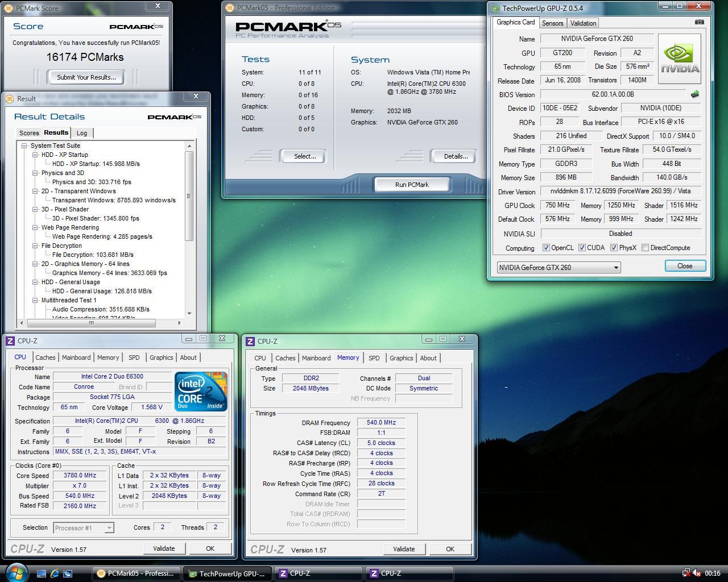The width and height of the screenshot is (728, 582).
Task: Click Submit Your Results button
Action: click(x=86, y=77)
